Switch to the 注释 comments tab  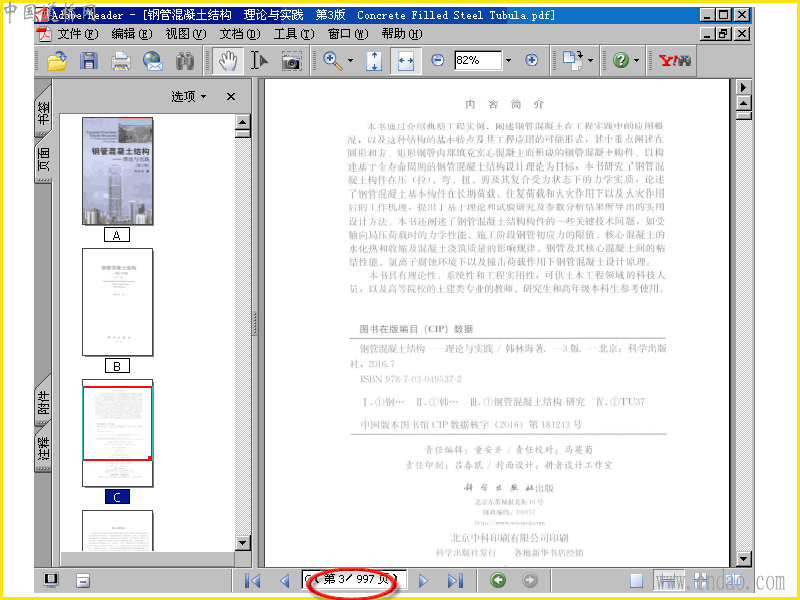[44, 448]
